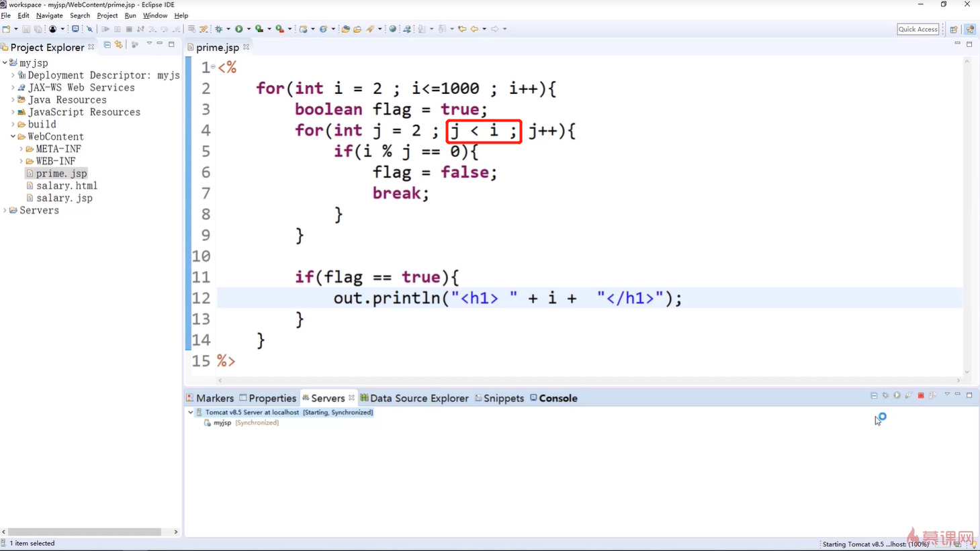The image size is (980, 551).
Task: Select myjsp module under Tomcat server
Action: pyautogui.click(x=222, y=423)
